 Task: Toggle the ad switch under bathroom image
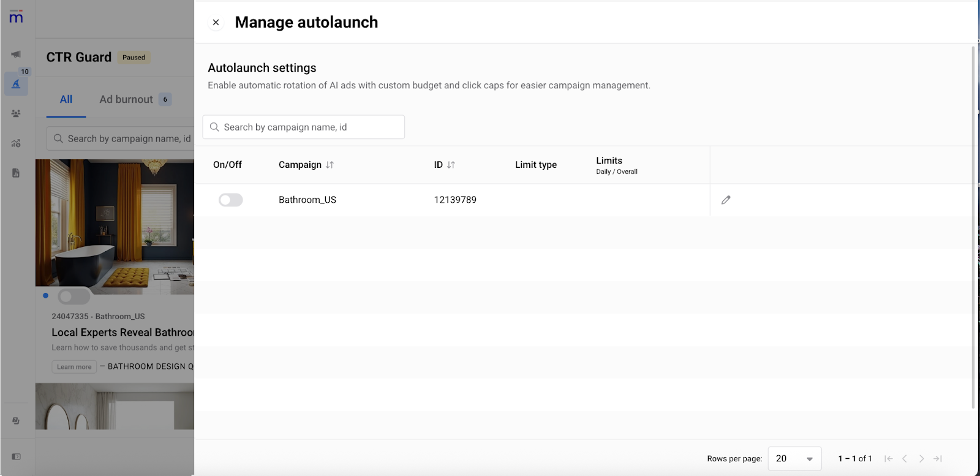[x=73, y=297]
